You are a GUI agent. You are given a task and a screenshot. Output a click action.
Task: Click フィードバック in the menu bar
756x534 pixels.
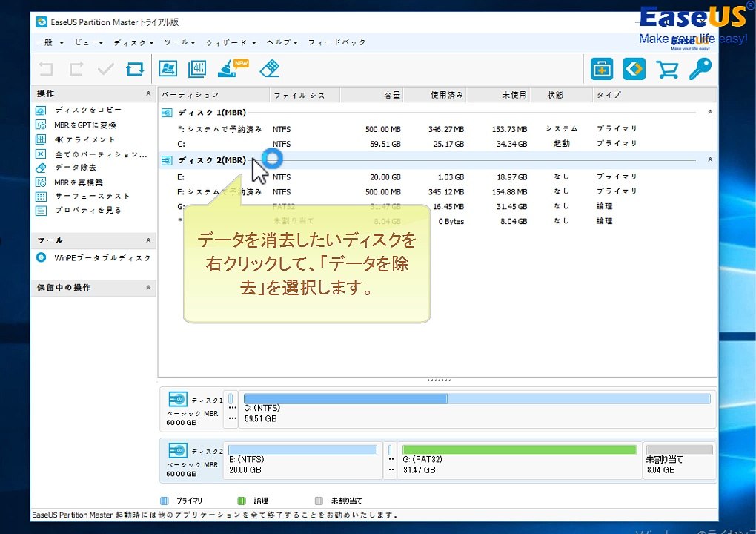pos(336,42)
